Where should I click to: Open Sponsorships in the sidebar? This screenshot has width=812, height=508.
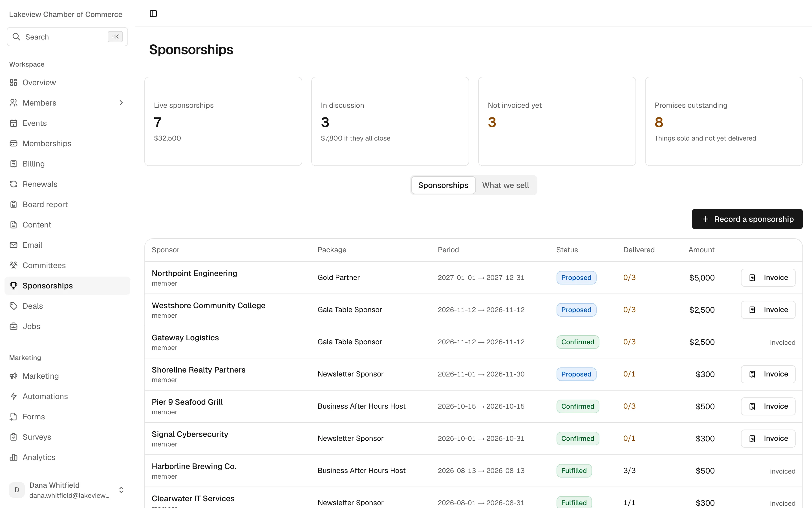(x=67, y=286)
